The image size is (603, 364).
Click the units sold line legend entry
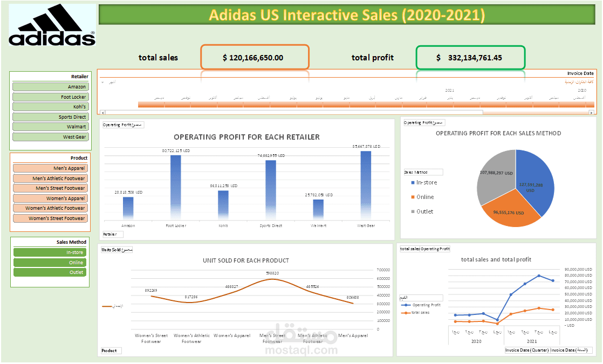pyautogui.click(x=113, y=306)
